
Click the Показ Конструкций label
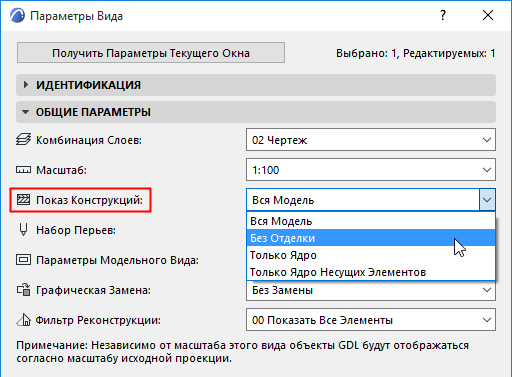coord(89,200)
